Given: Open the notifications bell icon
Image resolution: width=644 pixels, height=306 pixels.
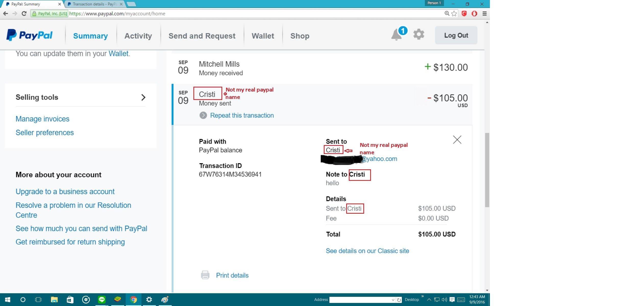Looking at the screenshot, I should (x=397, y=34).
